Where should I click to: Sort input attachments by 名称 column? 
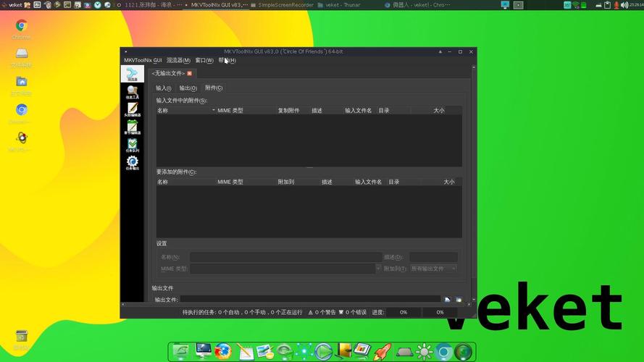point(185,110)
